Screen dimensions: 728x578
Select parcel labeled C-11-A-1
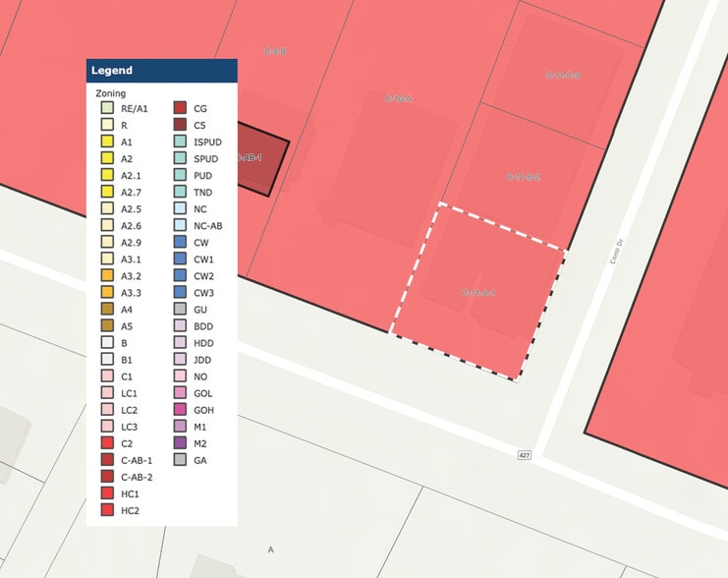(x=478, y=293)
